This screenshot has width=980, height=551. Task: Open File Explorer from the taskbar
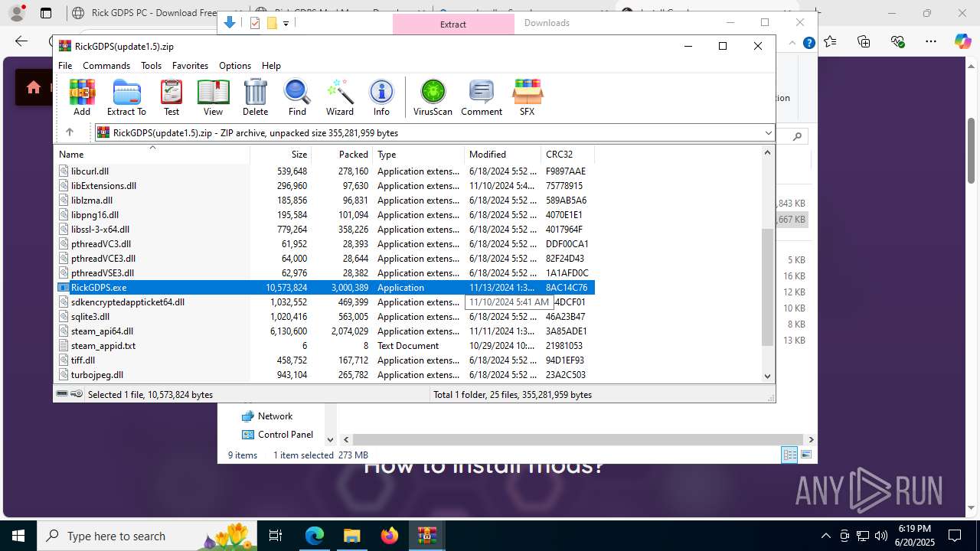352,536
